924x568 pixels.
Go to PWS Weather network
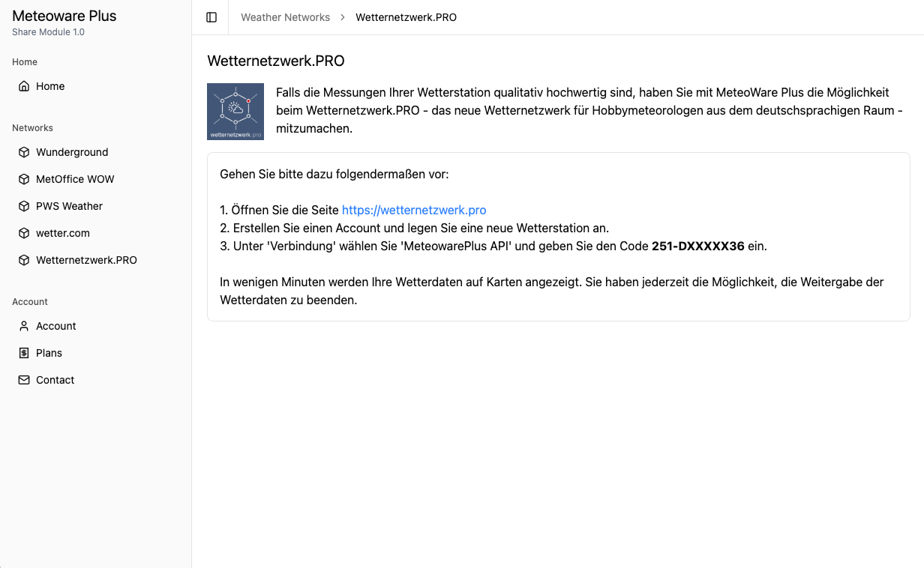click(95, 206)
